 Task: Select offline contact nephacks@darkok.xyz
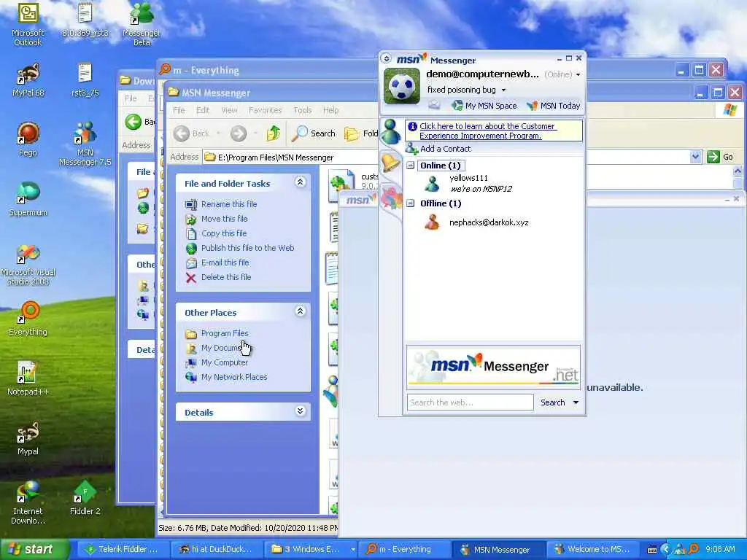pos(489,222)
